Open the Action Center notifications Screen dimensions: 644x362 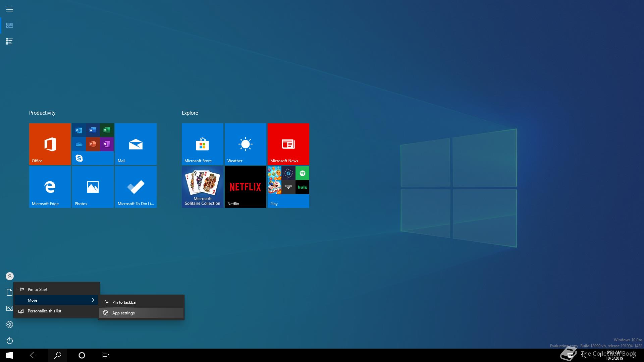[633, 355]
